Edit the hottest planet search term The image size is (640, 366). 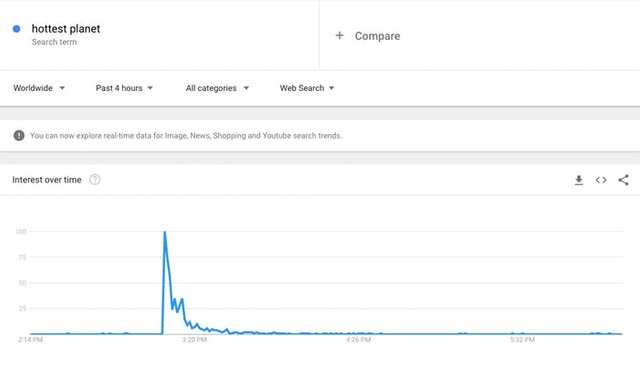pyautogui.click(x=66, y=29)
